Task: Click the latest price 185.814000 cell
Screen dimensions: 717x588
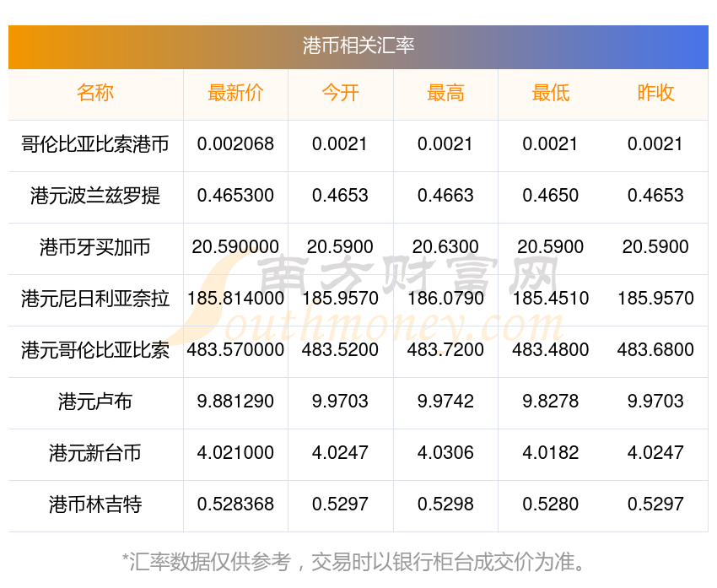Action: (x=235, y=299)
